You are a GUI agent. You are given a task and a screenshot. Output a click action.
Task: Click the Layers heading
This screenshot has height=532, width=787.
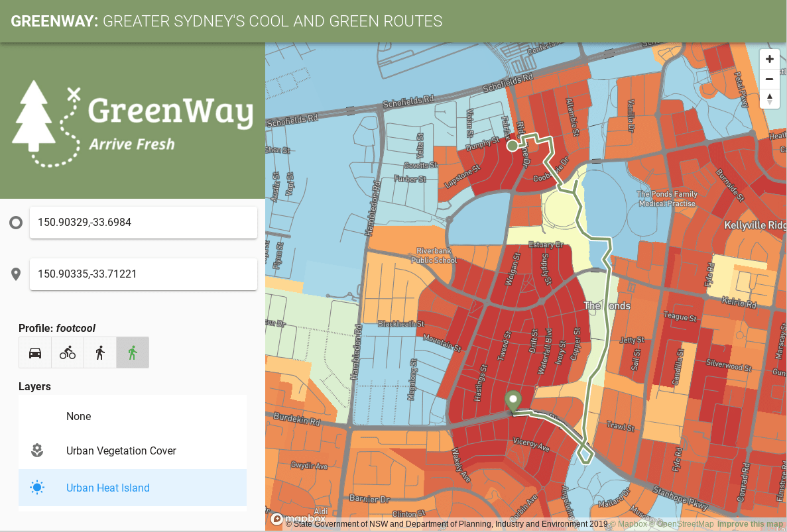coord(34,387)
